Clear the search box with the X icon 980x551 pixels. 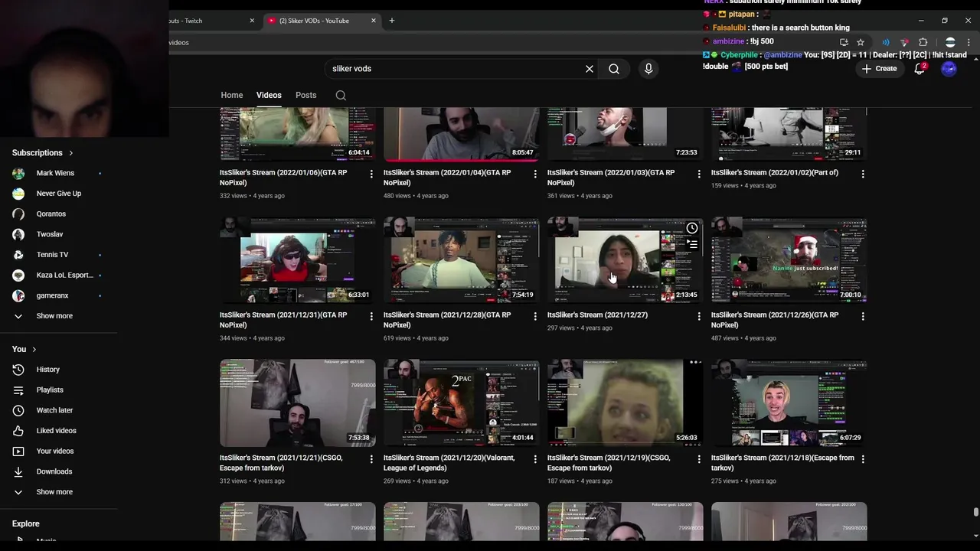(590, 69)
